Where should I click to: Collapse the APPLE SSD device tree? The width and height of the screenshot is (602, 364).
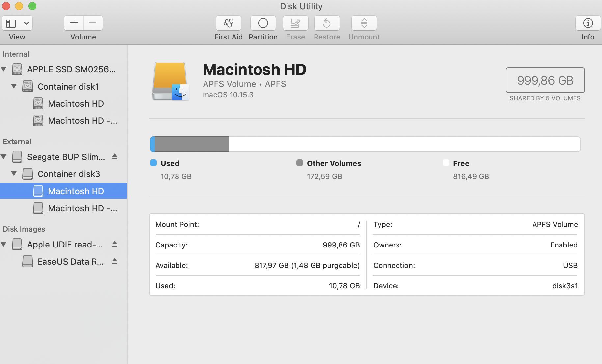click(3, 69)
